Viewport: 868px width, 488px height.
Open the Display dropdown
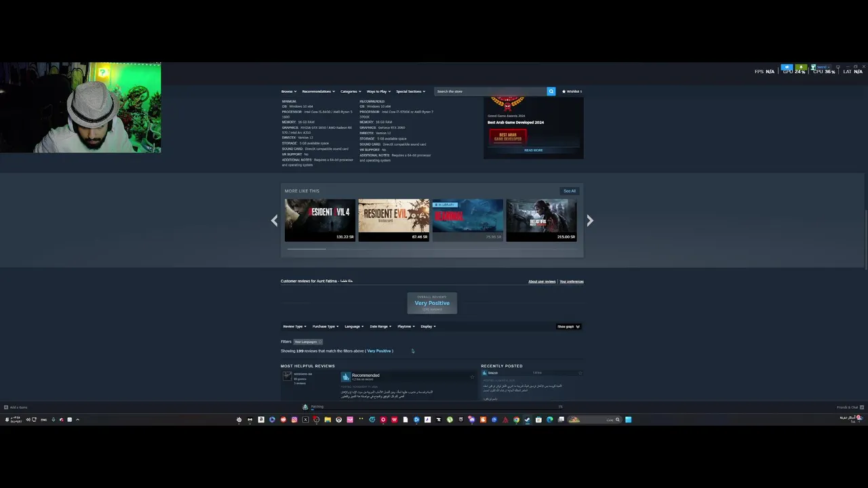[x=428, y=327]
